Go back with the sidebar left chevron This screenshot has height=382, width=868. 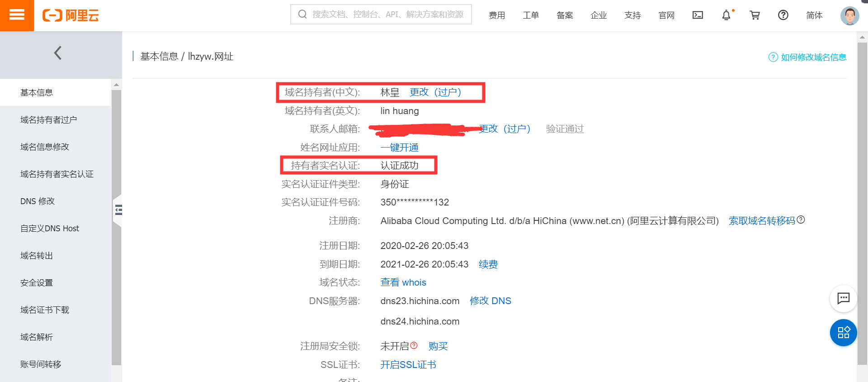click(x=58, y=53)
